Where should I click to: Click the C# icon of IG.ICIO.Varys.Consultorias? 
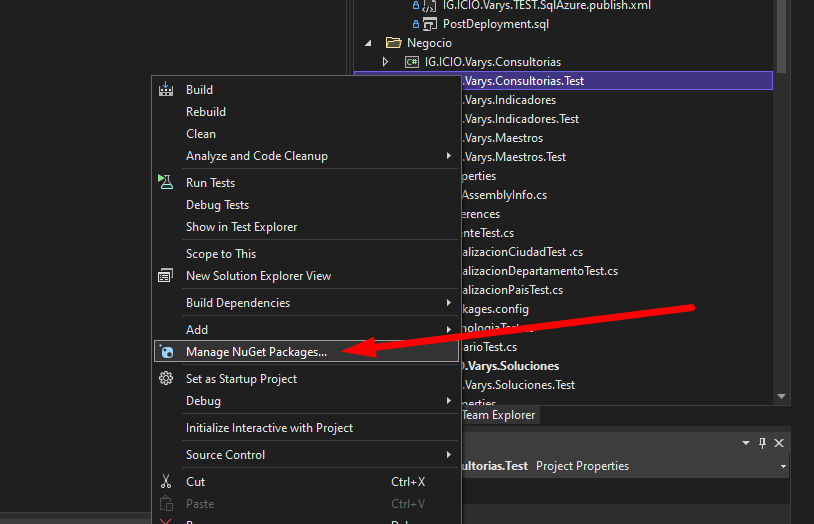point(412,62)
